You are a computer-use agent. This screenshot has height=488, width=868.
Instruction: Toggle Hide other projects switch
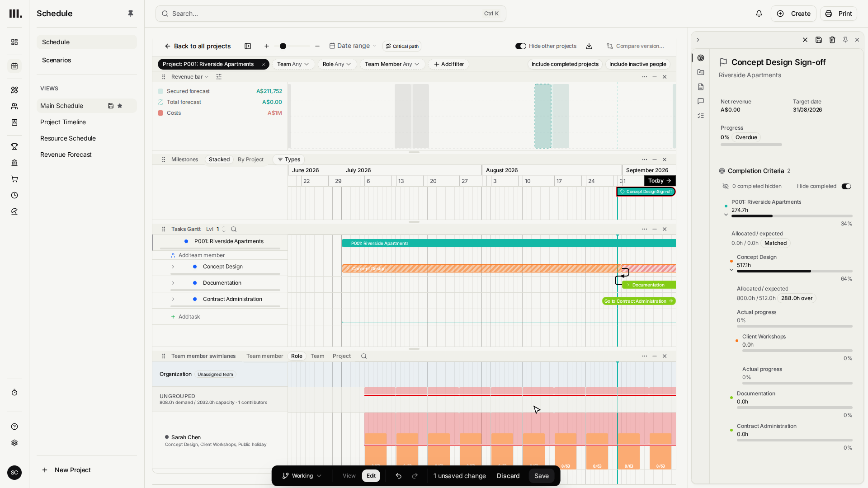click(521, 46)
